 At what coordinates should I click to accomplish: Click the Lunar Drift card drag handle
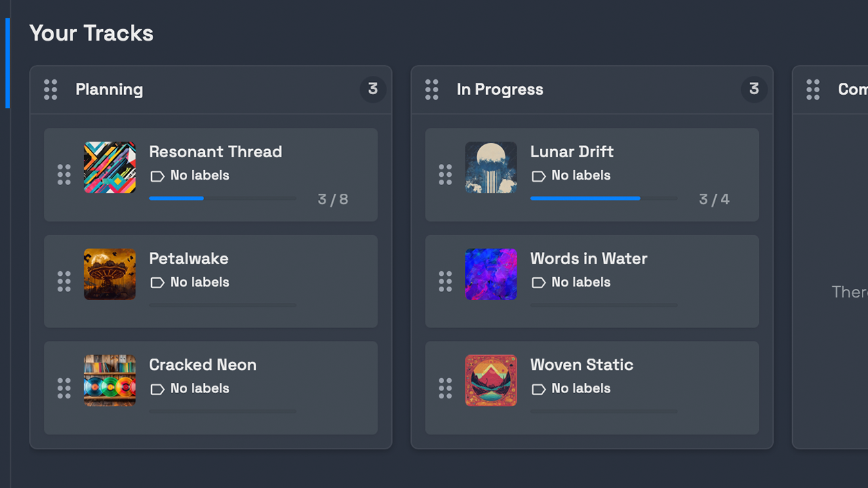[x=445, y=175]
